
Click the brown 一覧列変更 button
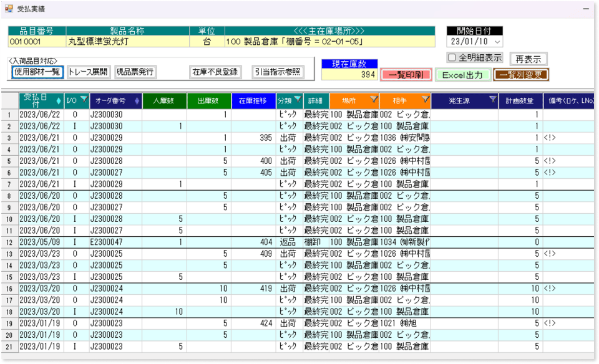521,75
